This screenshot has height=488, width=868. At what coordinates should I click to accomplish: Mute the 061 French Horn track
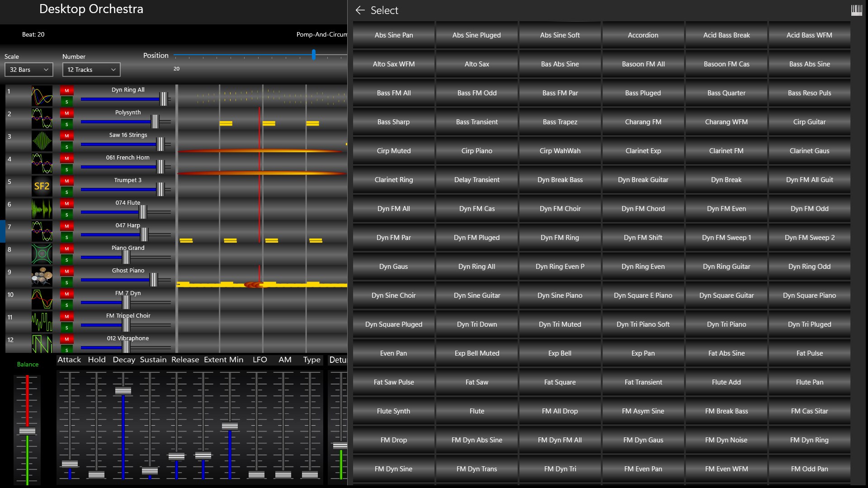pyautogui.click(x=66, y=158)
